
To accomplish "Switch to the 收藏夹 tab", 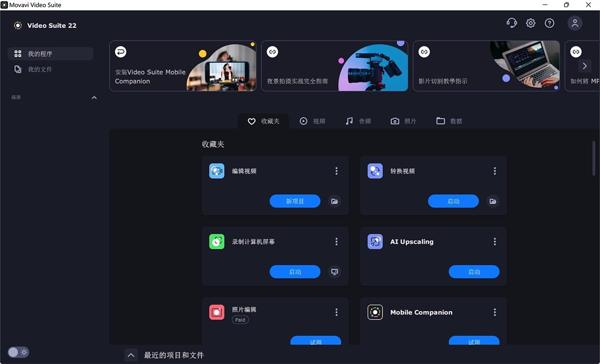I will tap(263, 121).
